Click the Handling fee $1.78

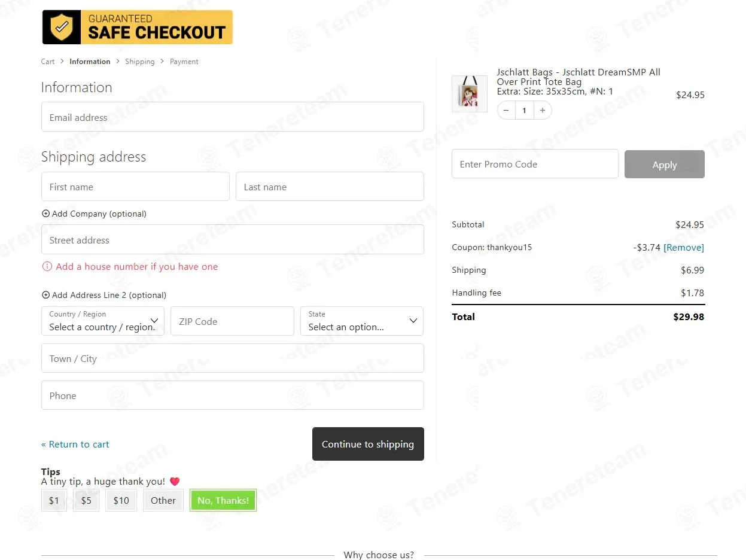[693, 293]
